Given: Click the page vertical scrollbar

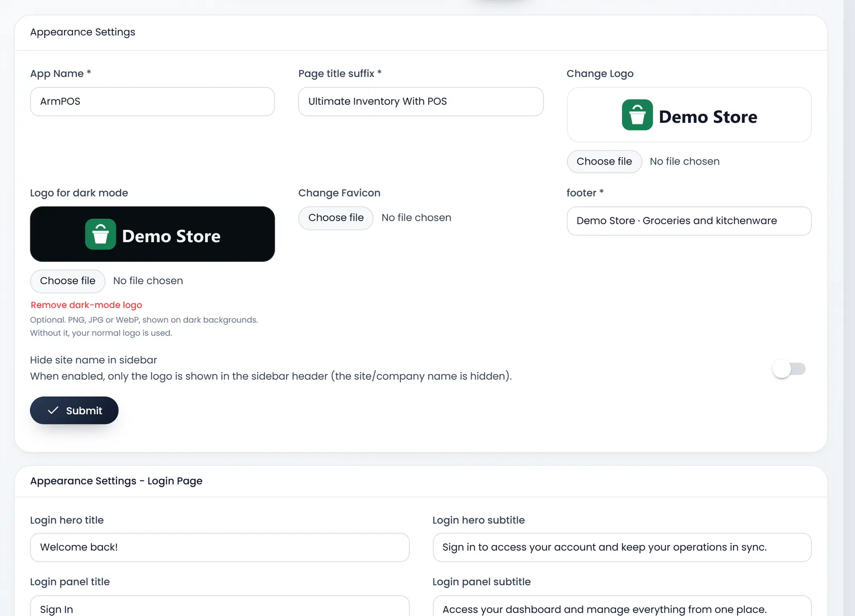Looking at the screenshot, I should (849, 308).
